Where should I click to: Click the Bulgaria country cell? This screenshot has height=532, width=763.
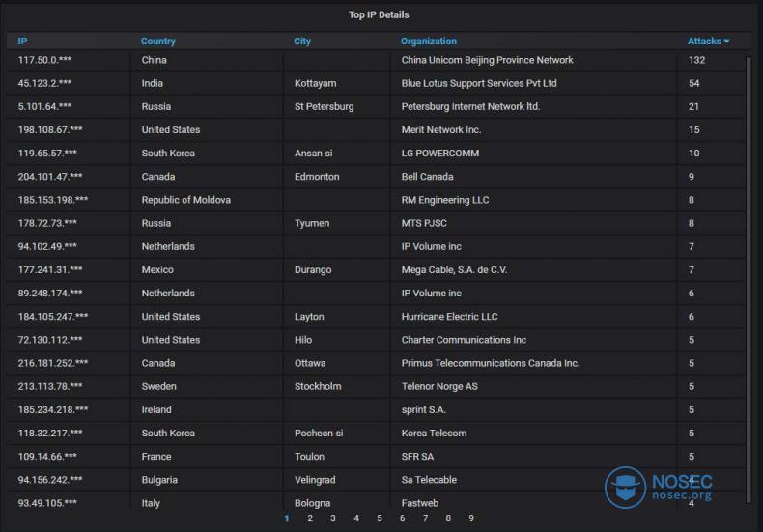(x=159, y=480)
